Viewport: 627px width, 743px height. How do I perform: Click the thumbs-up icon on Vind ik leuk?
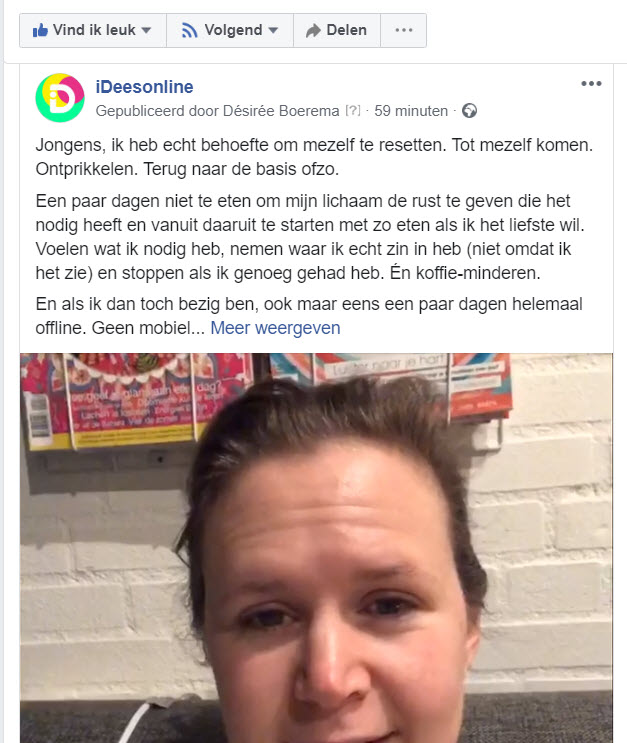[40, 30]
